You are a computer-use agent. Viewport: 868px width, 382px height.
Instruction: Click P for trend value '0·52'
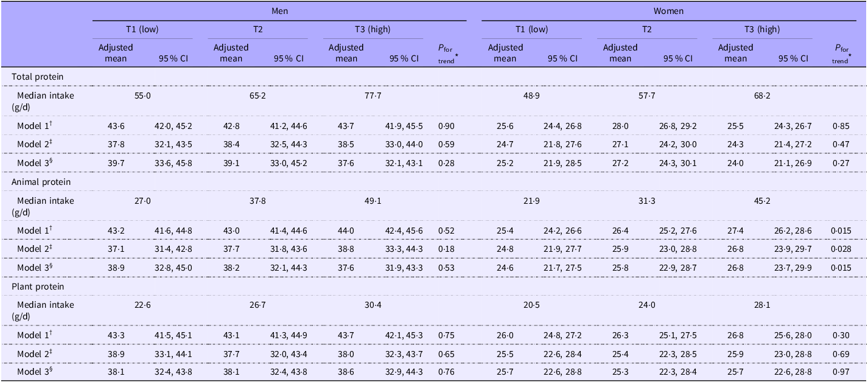446,229
